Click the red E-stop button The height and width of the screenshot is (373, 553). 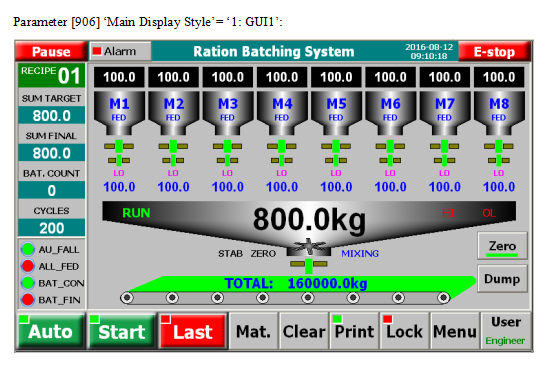coord(494,51)
